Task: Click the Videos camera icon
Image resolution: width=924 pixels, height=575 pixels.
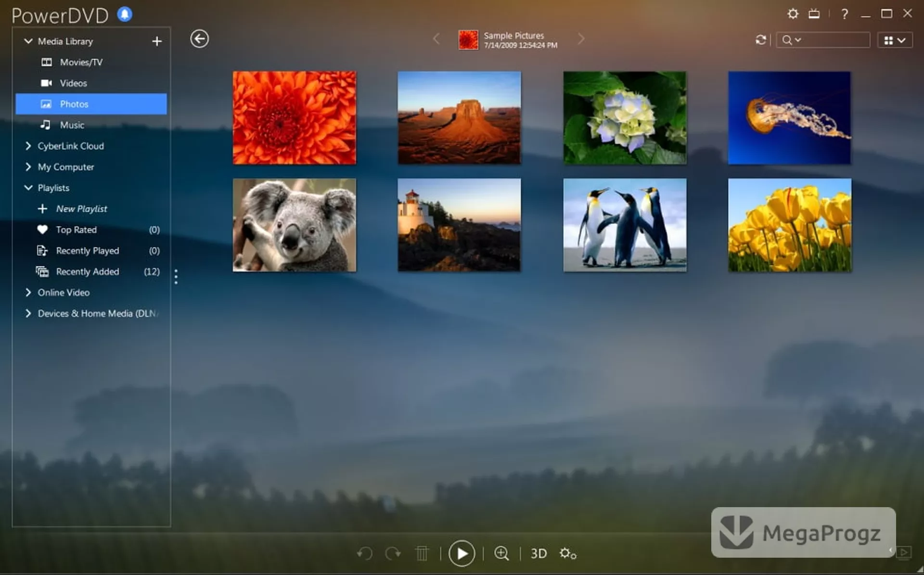Action: point(46,83)
